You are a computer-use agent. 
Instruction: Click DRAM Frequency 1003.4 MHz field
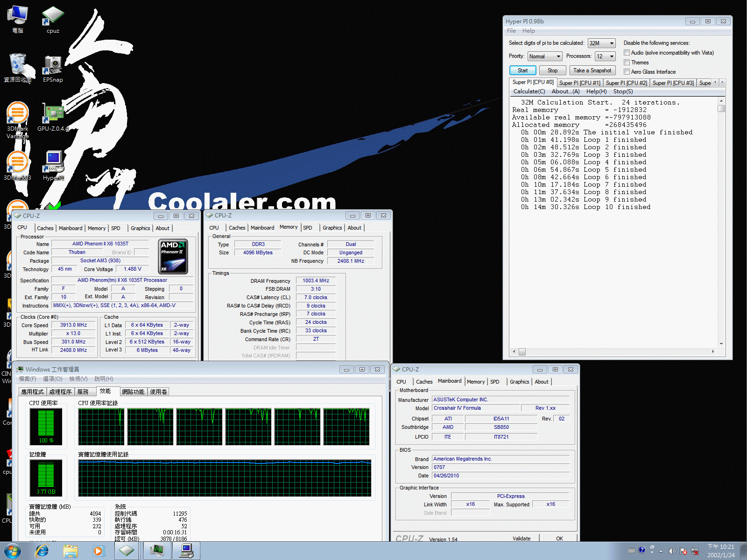coord(316,281)
